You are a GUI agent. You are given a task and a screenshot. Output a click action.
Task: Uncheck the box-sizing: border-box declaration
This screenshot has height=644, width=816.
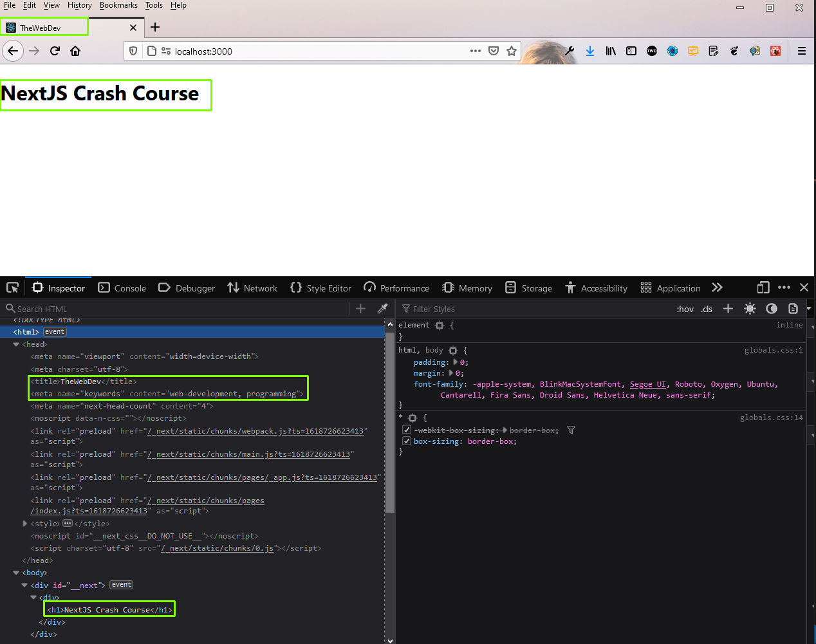[x=407, y=441]
